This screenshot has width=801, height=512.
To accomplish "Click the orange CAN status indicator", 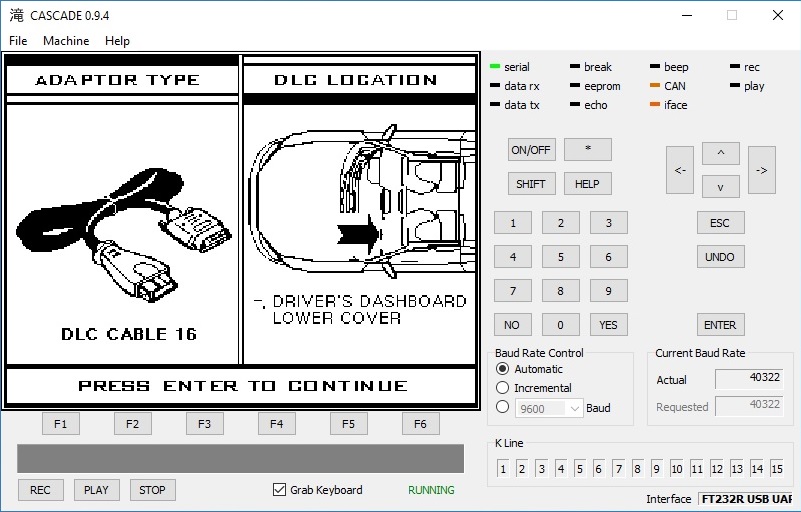I will (655, 86).
